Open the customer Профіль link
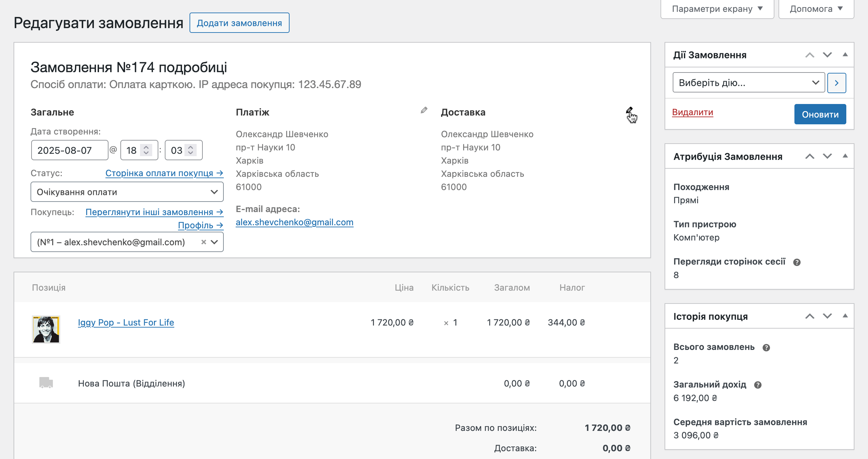The height and width of the screenshot is (459, 868). click(201, 225)
